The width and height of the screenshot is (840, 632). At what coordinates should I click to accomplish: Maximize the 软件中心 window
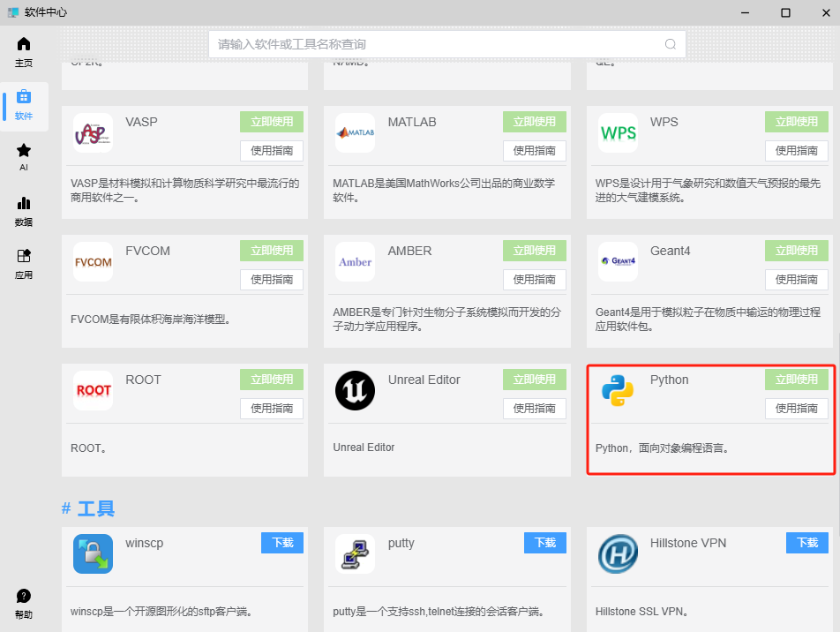click(785, 12)
